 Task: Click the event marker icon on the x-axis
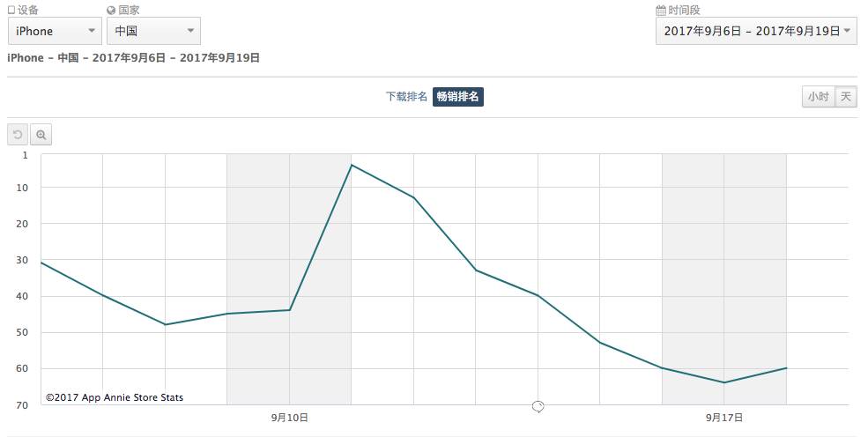538,406
